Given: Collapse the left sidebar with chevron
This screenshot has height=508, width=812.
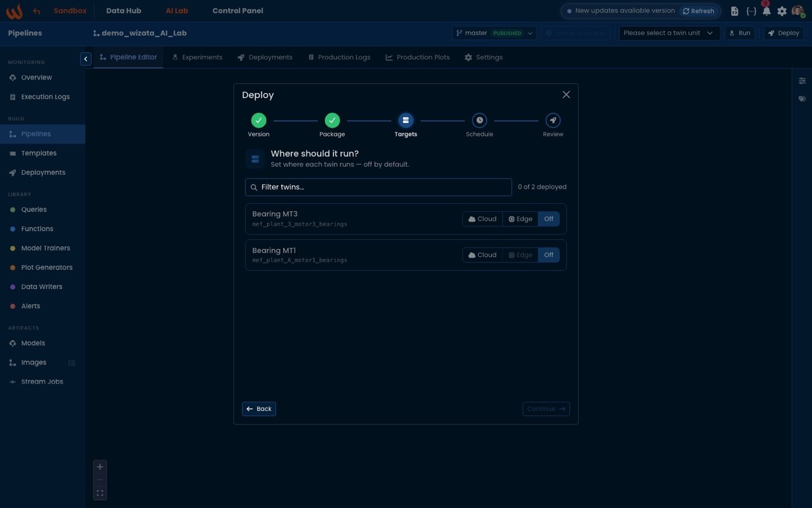Looking at the screenshot, I should (86, 59).
